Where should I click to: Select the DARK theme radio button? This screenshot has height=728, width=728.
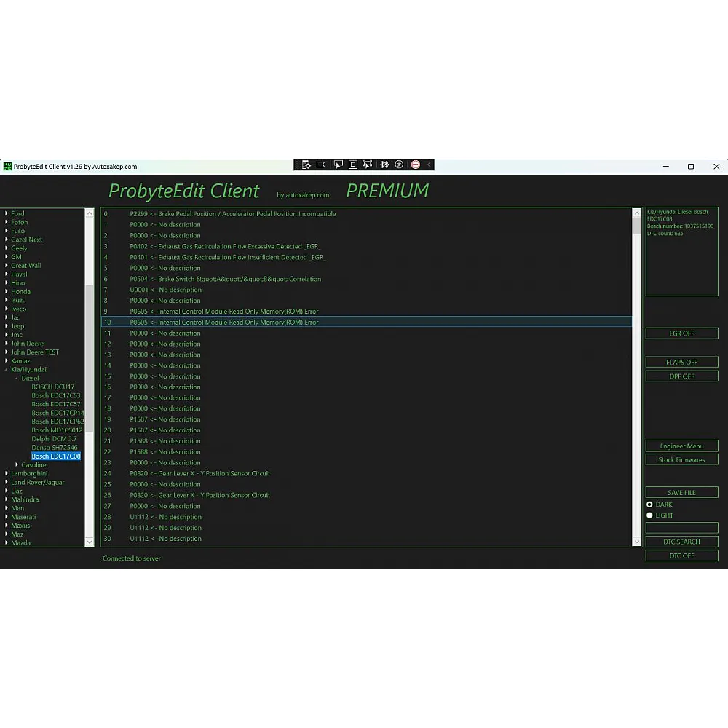(x=649, y=505)
